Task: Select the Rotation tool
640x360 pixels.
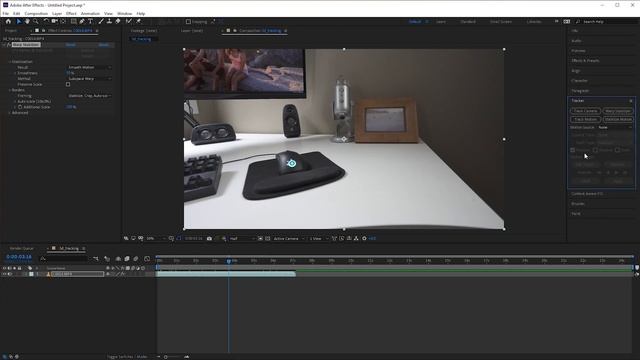Action: pyautogui.click(x=46, y=21)
